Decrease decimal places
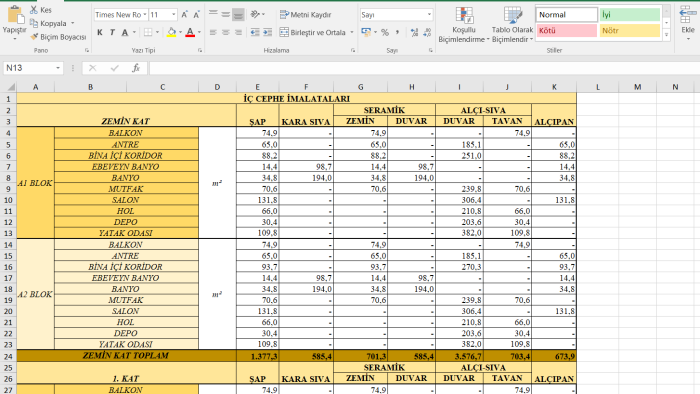 coord(427,32)
